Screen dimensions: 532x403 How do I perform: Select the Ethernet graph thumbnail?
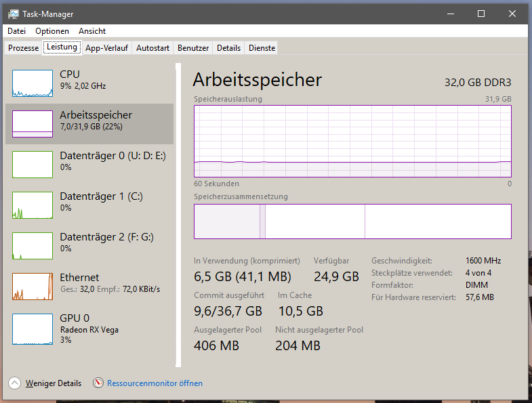click(33, 287)
